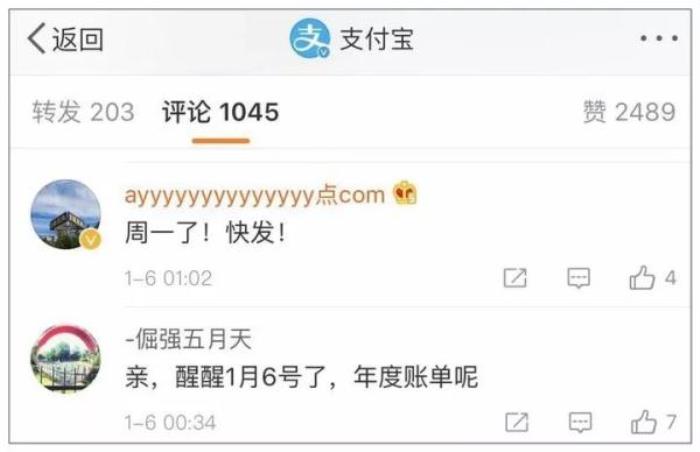This screenshot has width=700, height=452.
Task: Select the 评论 1045 tab
Action: coord(221,112)
